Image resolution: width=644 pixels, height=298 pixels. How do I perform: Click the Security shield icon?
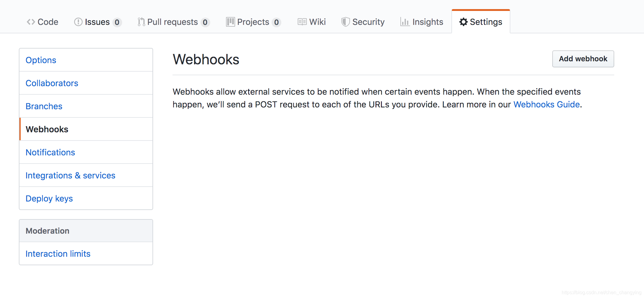345,22
